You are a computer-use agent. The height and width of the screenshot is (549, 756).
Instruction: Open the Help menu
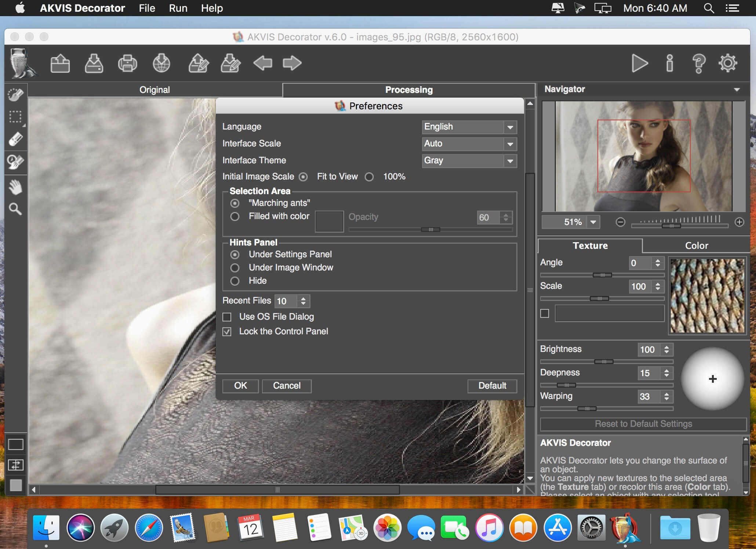[212, 8]
